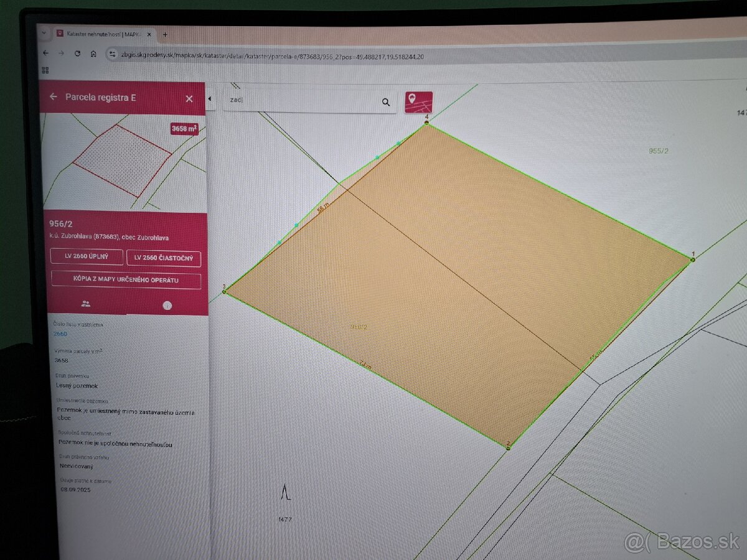Switch to the info tab
747x560 pixels.
167,305
